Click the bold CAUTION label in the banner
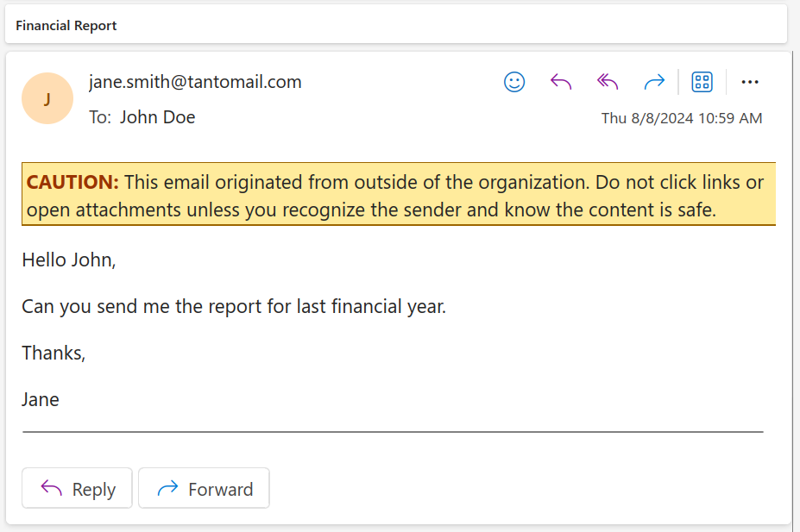Screen dimensions: 800x532 (72, 183)
